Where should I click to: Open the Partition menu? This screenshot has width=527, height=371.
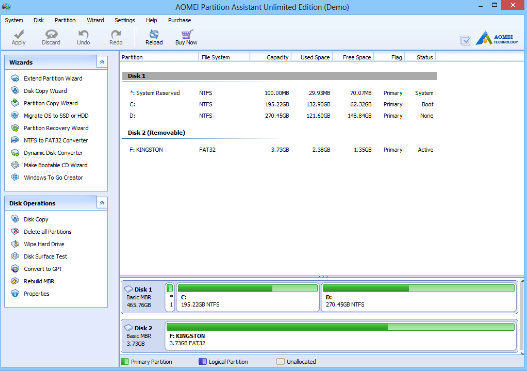[x=65, y=20]
